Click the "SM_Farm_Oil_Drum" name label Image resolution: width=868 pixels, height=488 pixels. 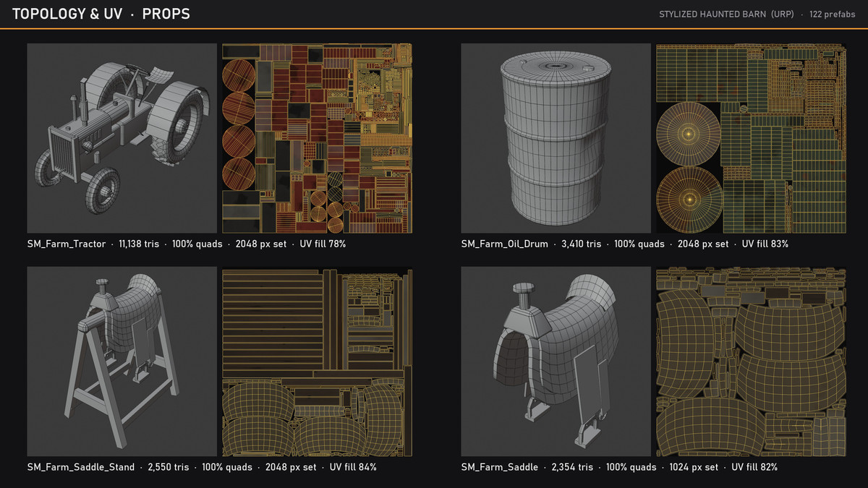pyautogui.click(x=505, y=244)
